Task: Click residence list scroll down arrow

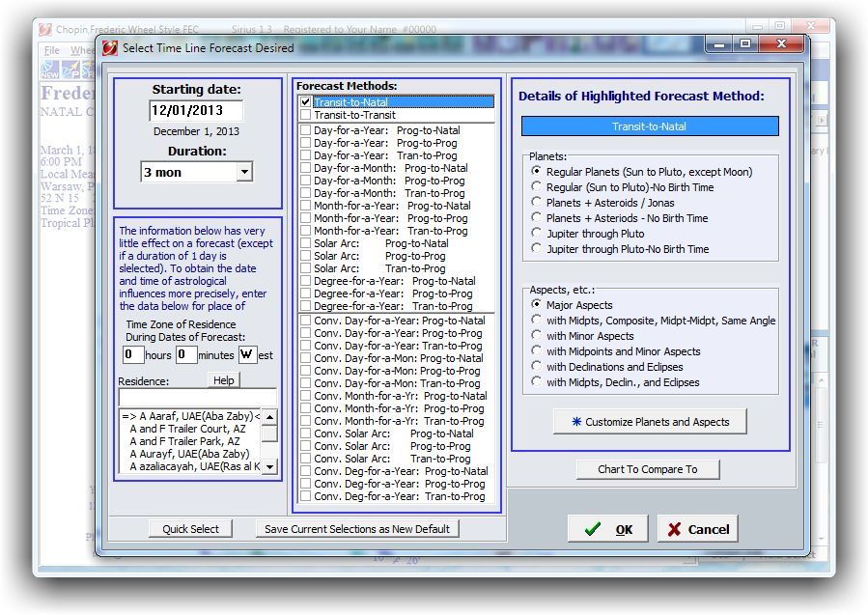Action: point(269,466)
